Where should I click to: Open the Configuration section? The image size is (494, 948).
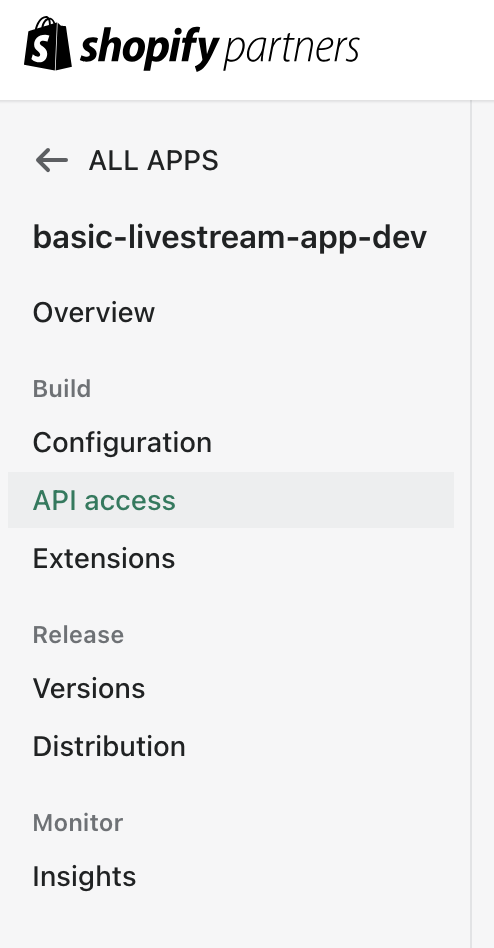click(122, 443)
